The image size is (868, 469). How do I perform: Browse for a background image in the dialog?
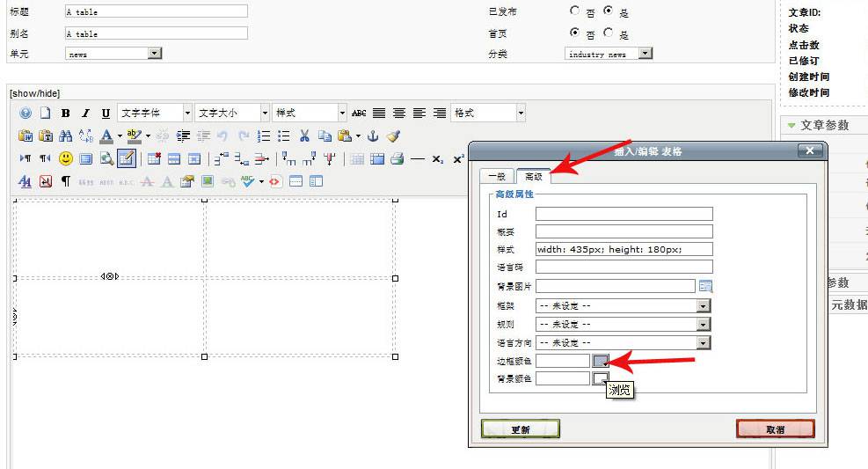(x=705, y=286)
